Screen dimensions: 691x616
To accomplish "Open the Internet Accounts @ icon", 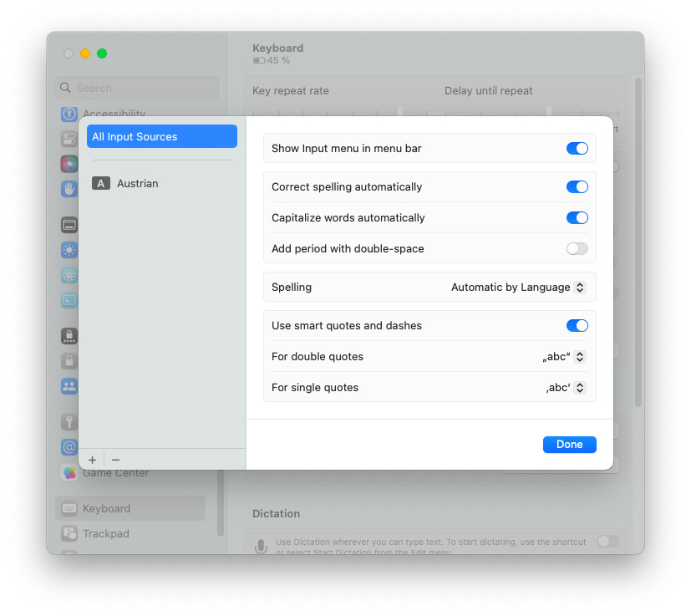I will (x=69, y=447).
